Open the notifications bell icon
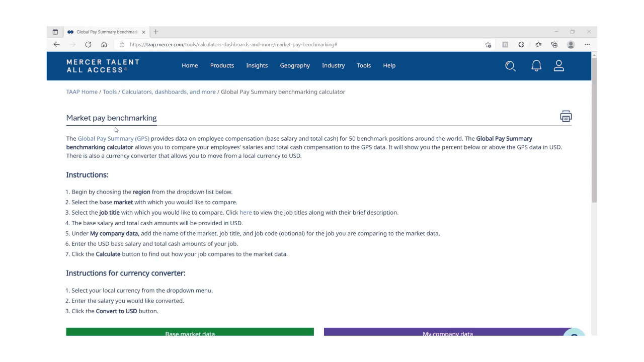 coord(536,65)
